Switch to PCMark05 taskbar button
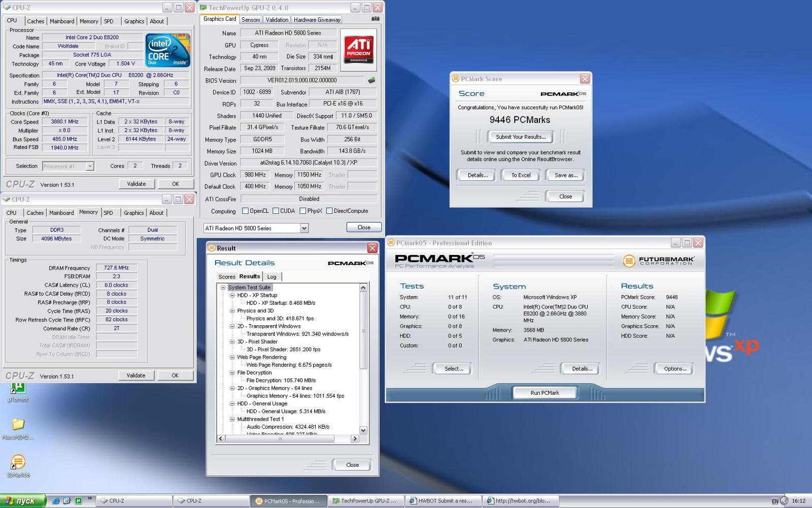 tap(288, 501)
